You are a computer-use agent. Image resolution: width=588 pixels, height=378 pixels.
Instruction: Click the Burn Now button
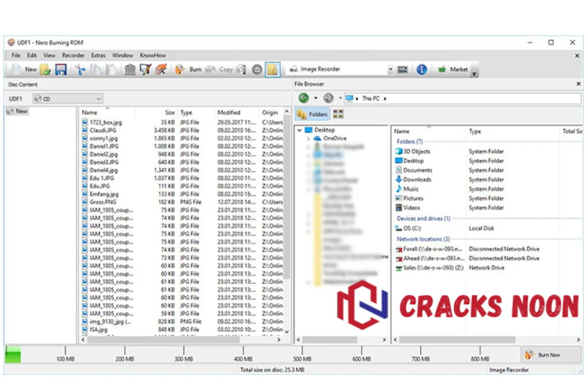point(551,354)
